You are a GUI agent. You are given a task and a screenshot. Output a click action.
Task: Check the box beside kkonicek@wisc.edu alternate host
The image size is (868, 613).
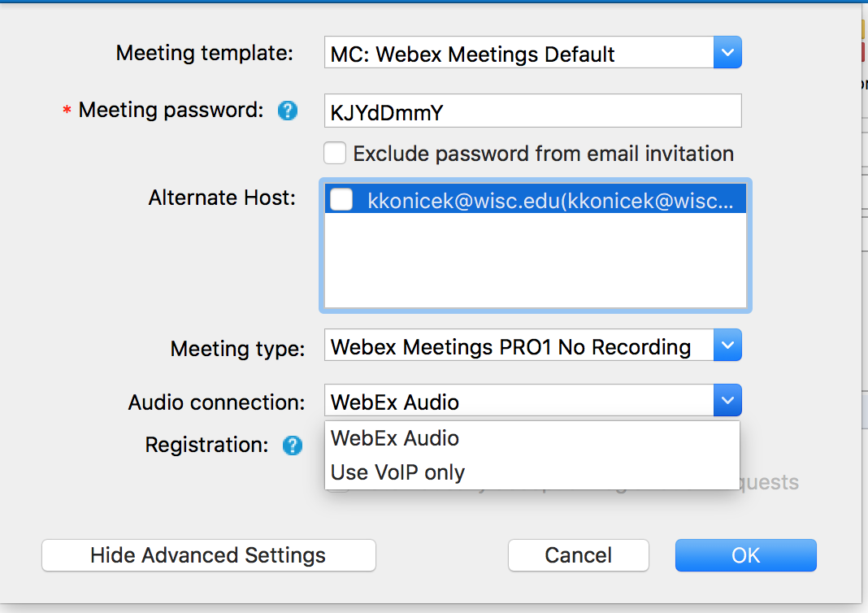click(341, 199)
